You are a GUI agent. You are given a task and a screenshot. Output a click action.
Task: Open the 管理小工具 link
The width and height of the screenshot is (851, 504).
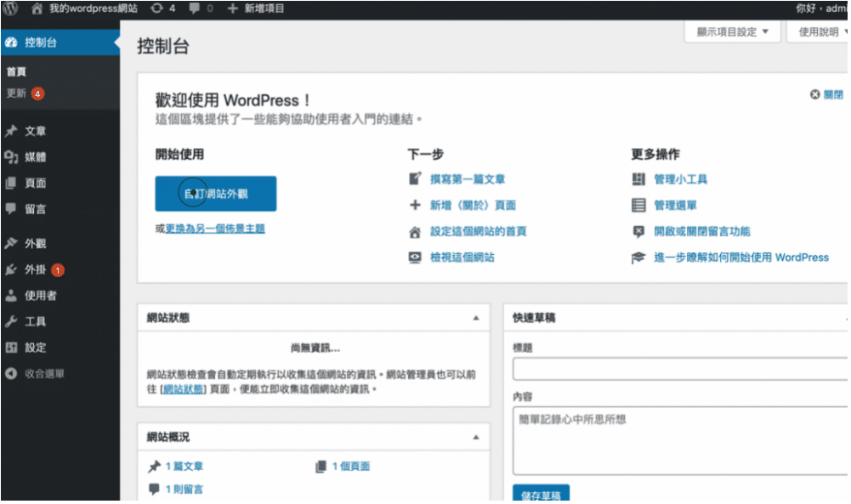pos(681,179)
